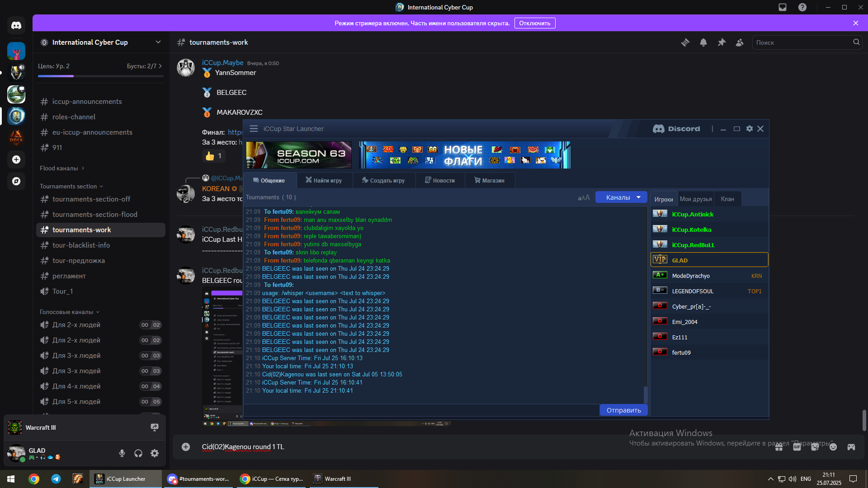Screen dimensions: 868x488
Task: Select player fertu09 in list
Action: tap(709, 353)
